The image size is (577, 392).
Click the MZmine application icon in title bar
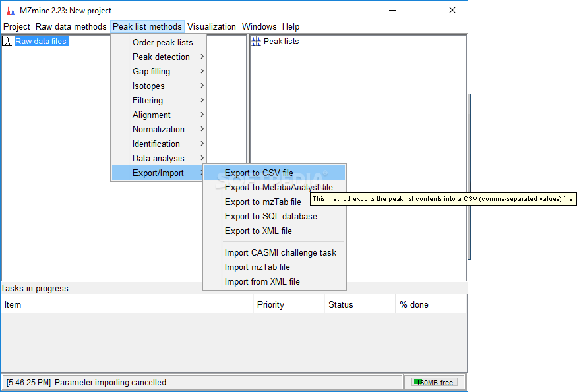tap(11, 11)
